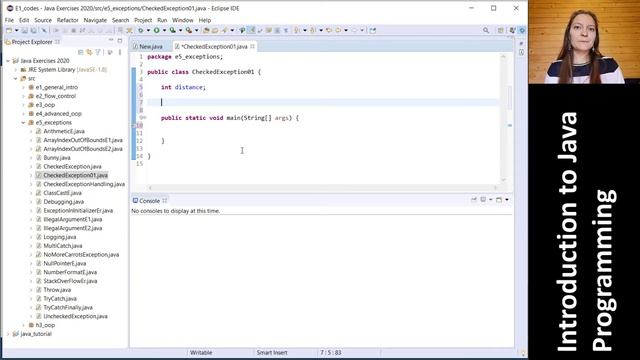This screenshot has height=360, width=640.
Task: Maximize the Project Explorer panel
Action: pyautogui.click(x=120, y=40)
